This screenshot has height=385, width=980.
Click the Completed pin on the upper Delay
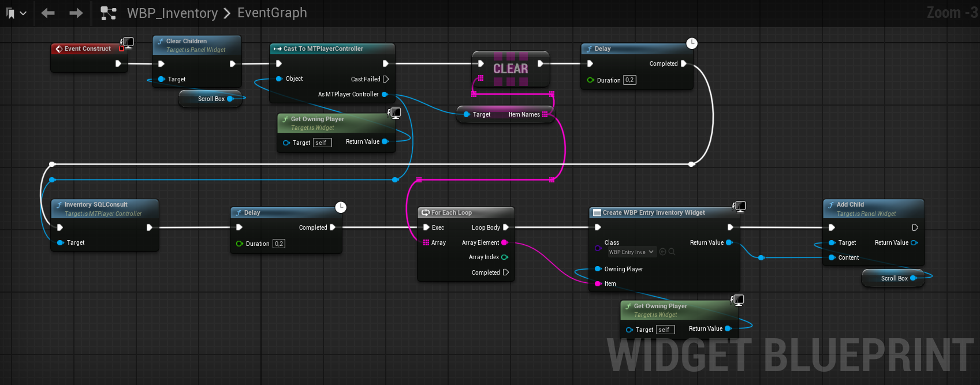click(x=684, y=63)
